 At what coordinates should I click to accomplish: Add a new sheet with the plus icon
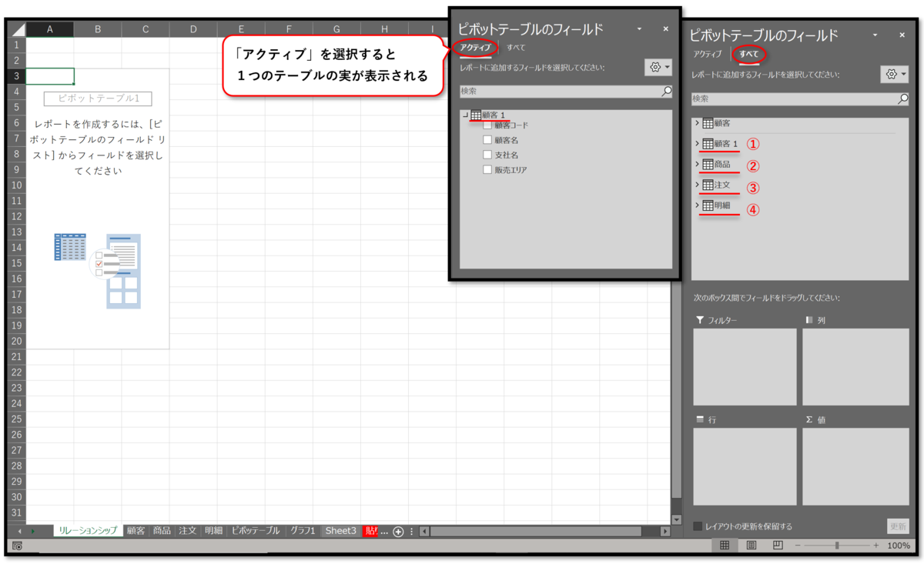click(398, 532)
